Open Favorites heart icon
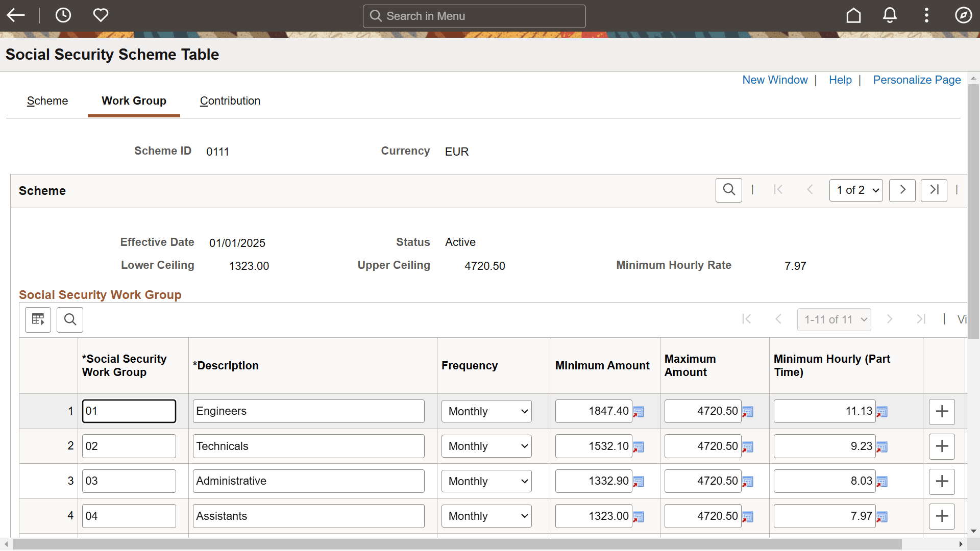The height and width of the screenshot is (551, 980). tap(101, 15)
